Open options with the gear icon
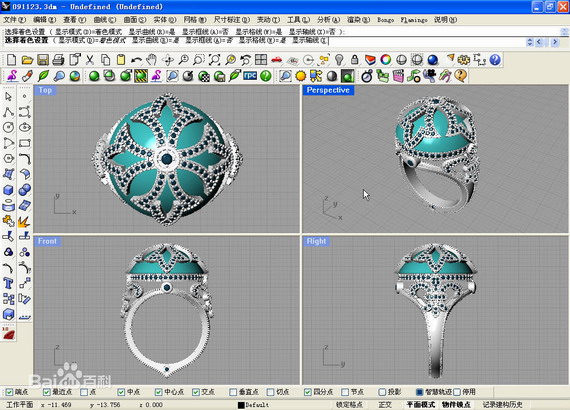 [463, 60]
